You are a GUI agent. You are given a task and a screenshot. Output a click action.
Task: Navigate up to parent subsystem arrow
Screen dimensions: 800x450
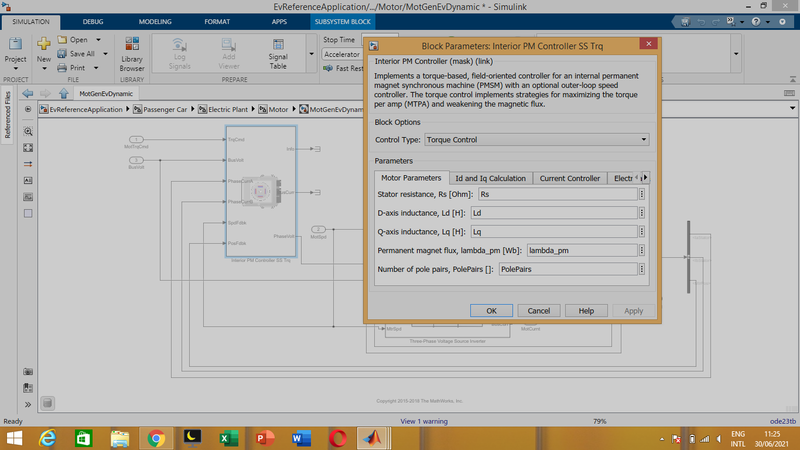(62, 93)
